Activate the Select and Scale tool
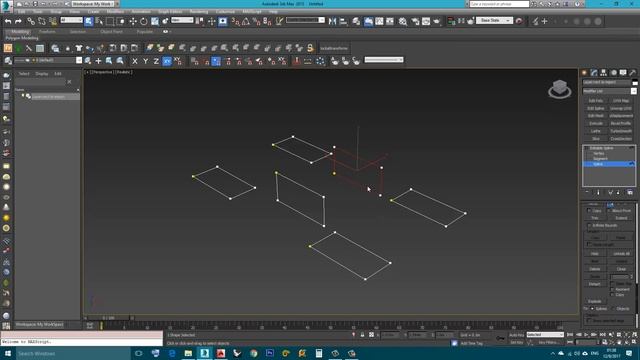The height and width of the screenshot is (360, 640). (155, 21)
